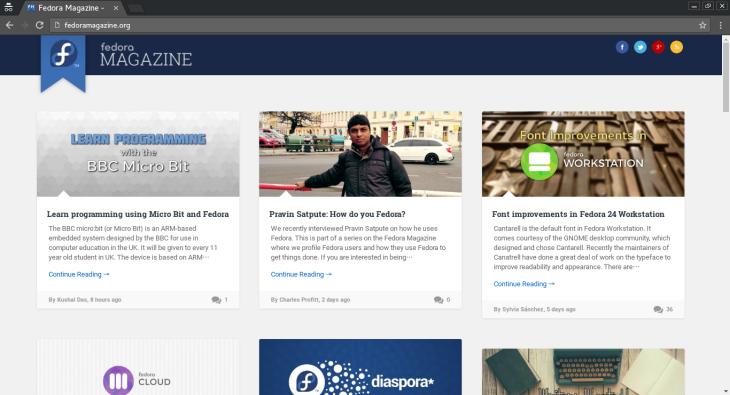Image resolution: width=730 pixels, height=395 pixels.
Task: Click the page's vertical scrollbar thumb
Action: (x=726, y=76)
